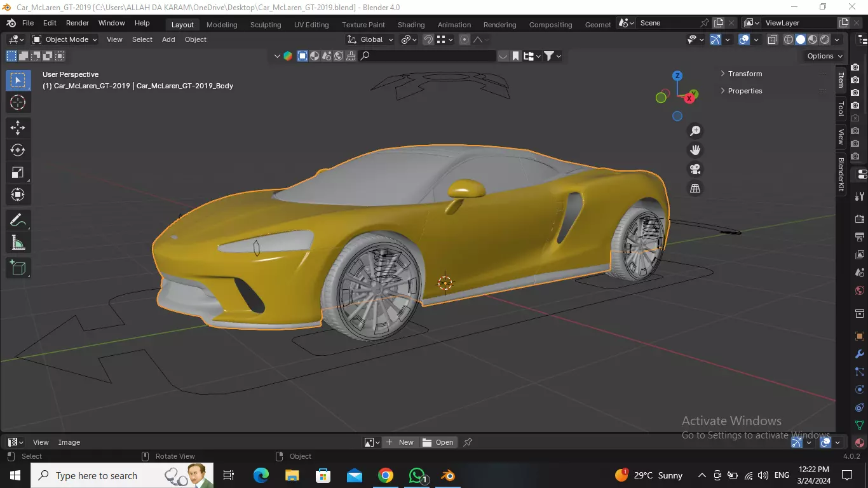Click the ViewLayer name field
The width and height of the screenshot is (868, 488).
799,23
